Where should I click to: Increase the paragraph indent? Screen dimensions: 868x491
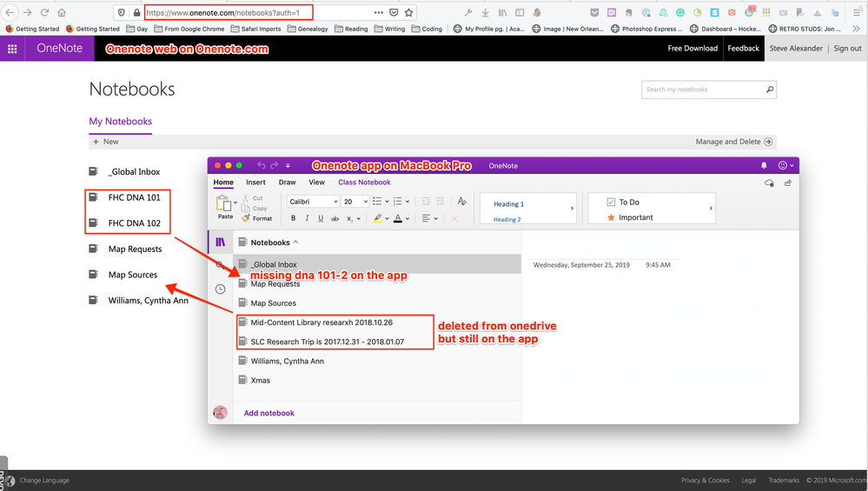[441, 202]
